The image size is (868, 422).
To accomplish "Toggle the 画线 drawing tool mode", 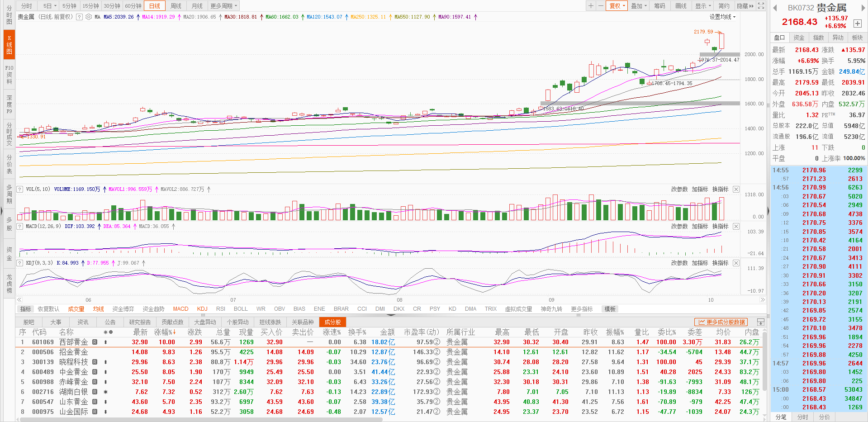I will click(x=681, y=6).
